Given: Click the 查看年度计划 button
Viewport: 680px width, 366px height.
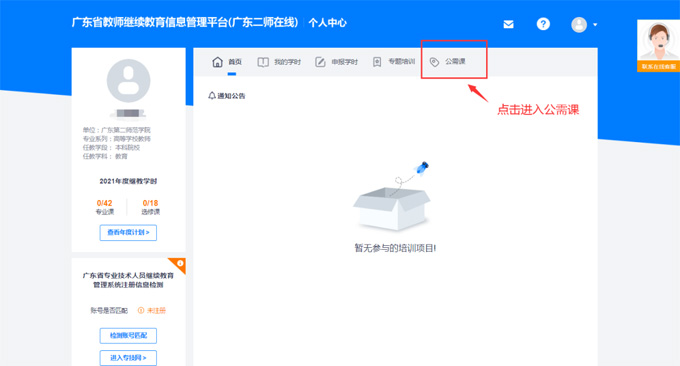Looking at the screenshot, I should click(128, 232).
